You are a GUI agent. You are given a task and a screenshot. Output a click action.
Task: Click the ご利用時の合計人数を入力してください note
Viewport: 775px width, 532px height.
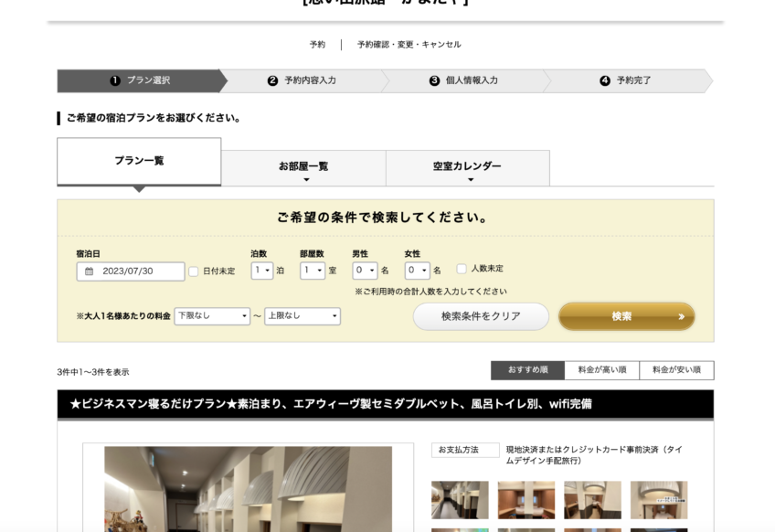tap(430, 292)
